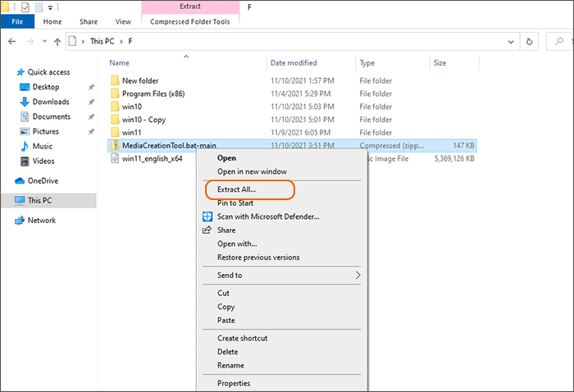Image resolution: width=574 pixels, height=392 pixels.
Task: Switch to the Home ribbon tab
Action: (x=52, y=21)
